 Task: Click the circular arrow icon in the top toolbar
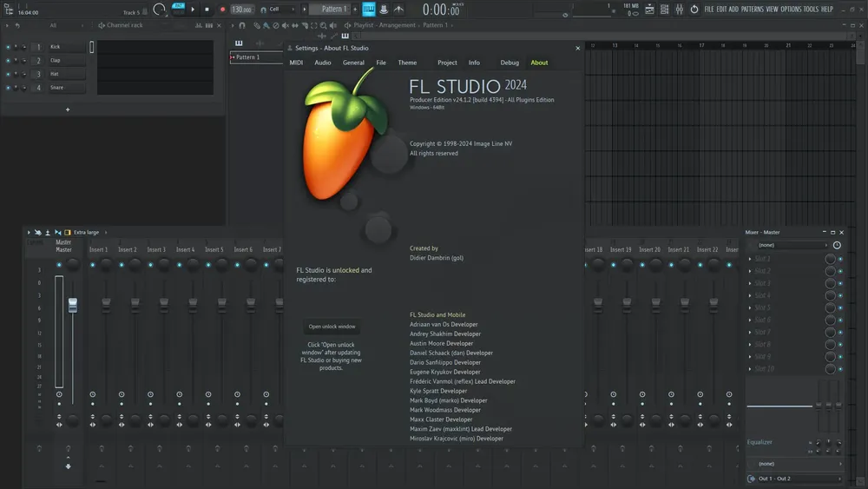694,10
